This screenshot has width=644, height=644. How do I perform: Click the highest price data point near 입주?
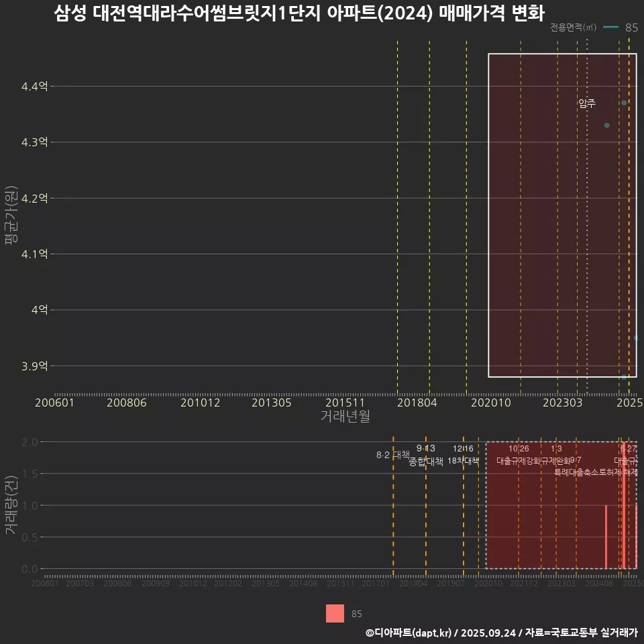coord(625,102)
